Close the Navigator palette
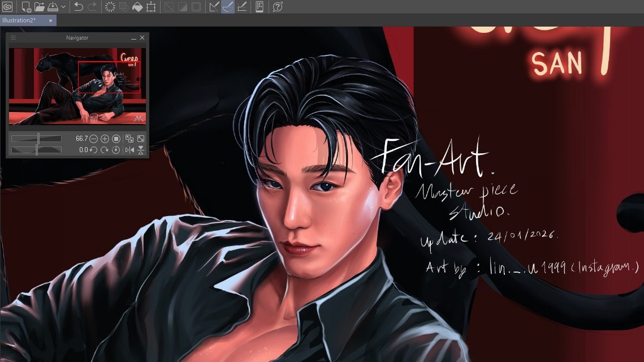The width and height of the screenshot is (644, 362). pyautogui.click(x=142, y=38)
